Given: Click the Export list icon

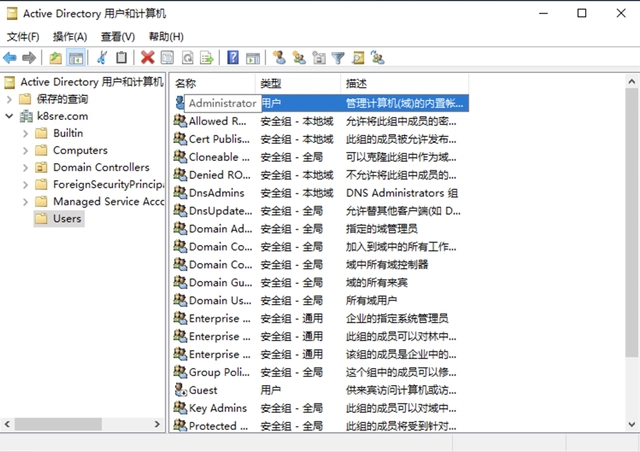Looking at the screenshot, I should pos(207,58).
